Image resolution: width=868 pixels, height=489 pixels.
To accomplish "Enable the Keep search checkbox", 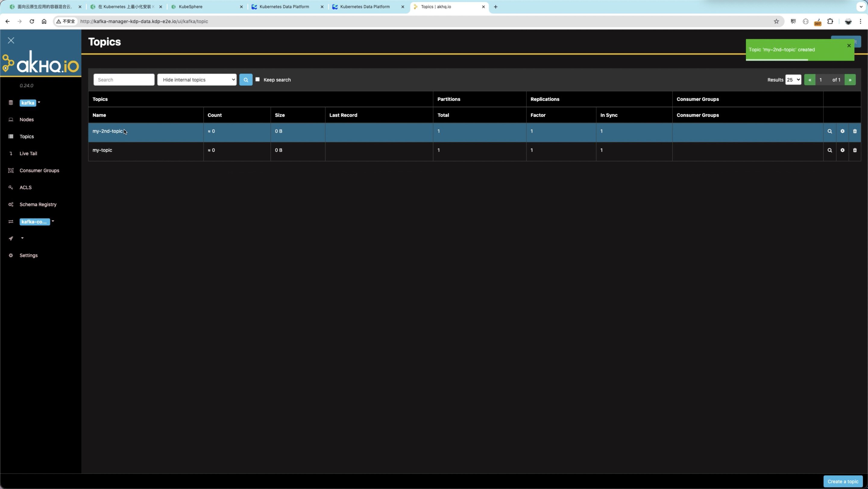I will point(257,80).
